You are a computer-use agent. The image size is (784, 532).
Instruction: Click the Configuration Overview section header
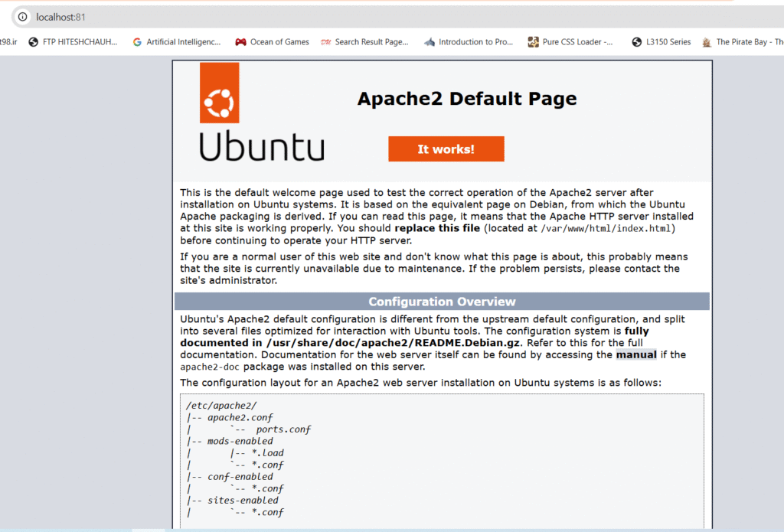(x=442, y=302)
